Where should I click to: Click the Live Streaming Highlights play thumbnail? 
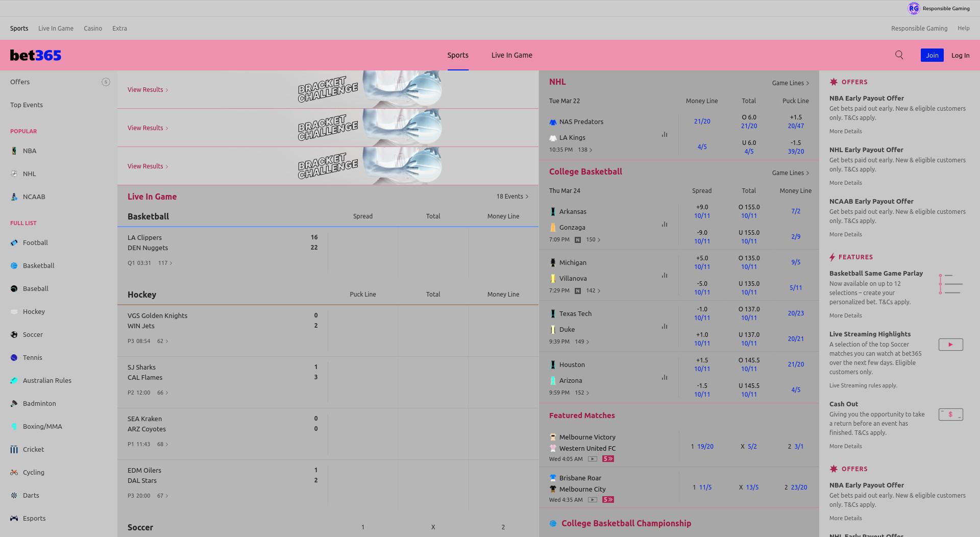tap(950, 345)
